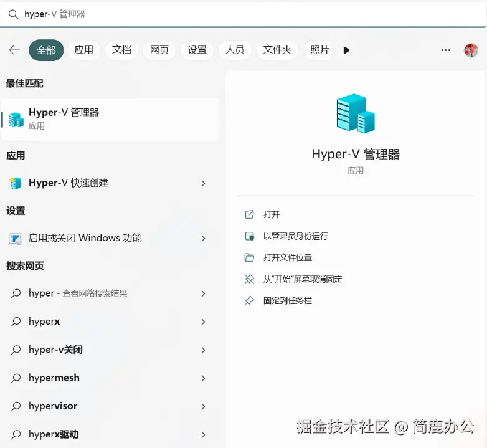Click search icon beside hypervisor
Screen dimensions: 487x448
16,406
